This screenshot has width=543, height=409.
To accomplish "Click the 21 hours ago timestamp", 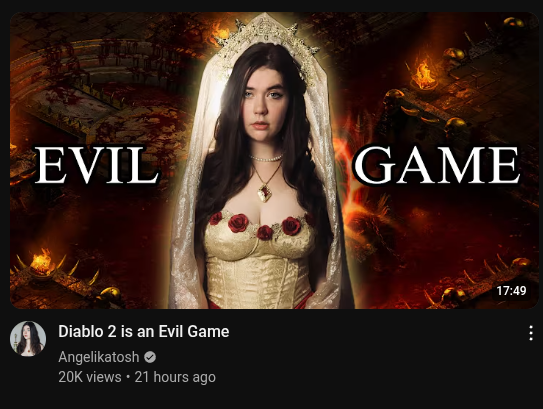I will click(x=175, y=377).
